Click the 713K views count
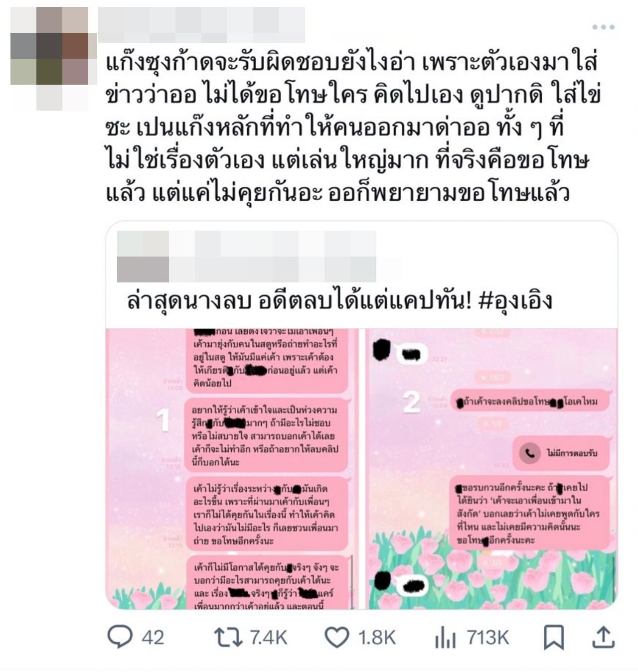 pos(488,638)
